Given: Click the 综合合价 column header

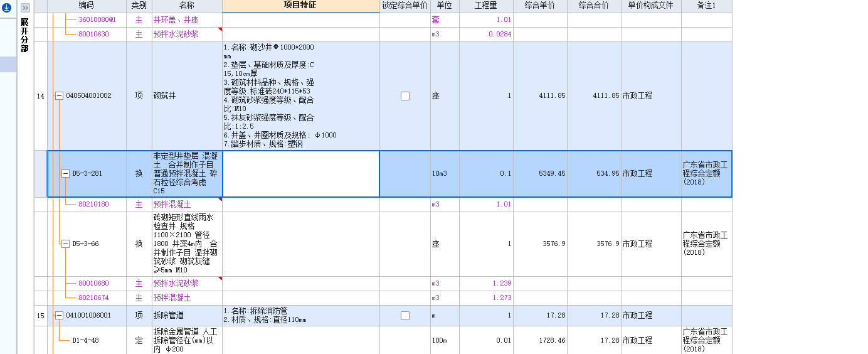Looking at the screenshot, I should click(594, 6).
